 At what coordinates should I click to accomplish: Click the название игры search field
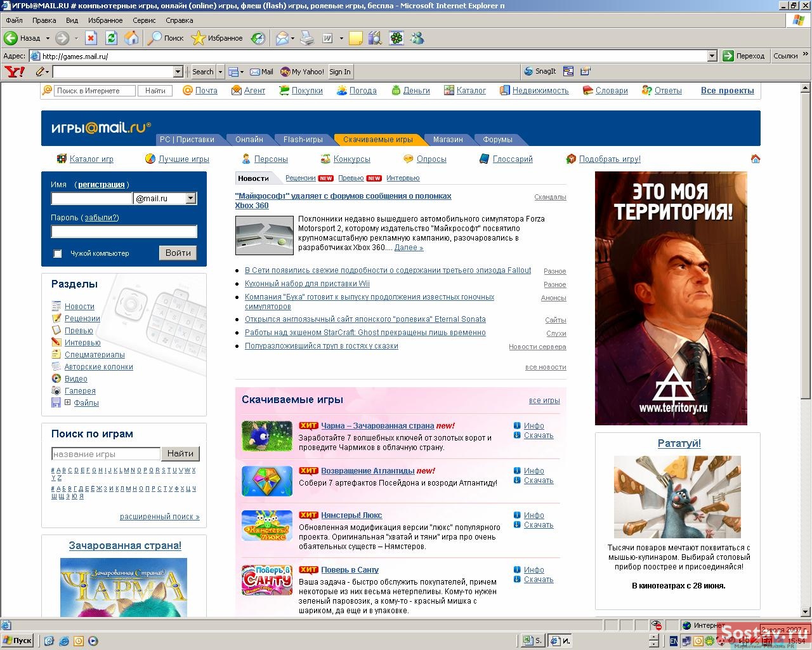(105, 454)
